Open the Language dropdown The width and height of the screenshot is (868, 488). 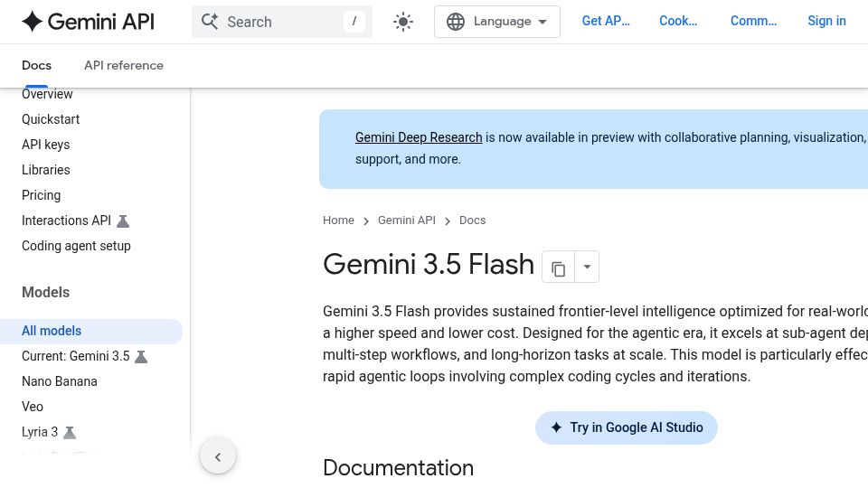point(497,22)
